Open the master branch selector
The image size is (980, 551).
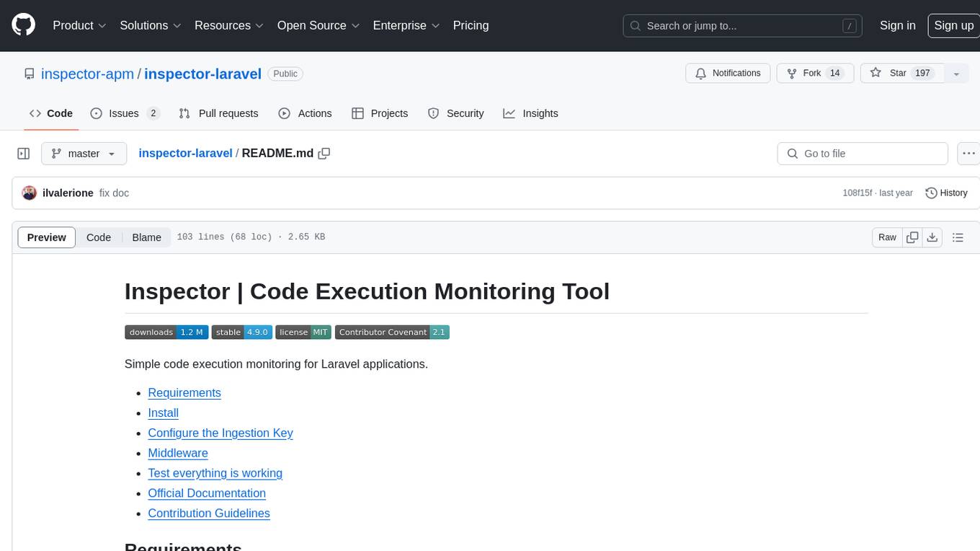click(84, 154)
